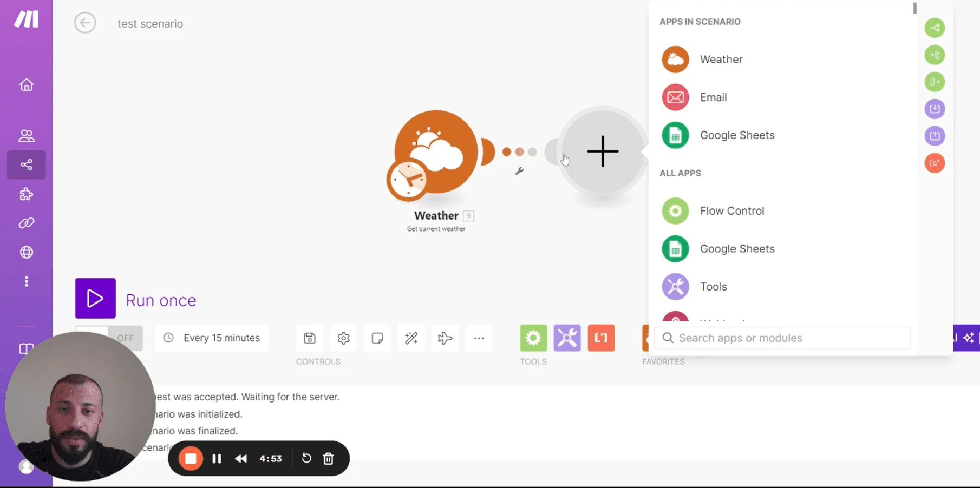The height and width of the screenshot is (488, 980).
Task: Click the log line 'Waiting for the server.'
Action: pos(291,397)
